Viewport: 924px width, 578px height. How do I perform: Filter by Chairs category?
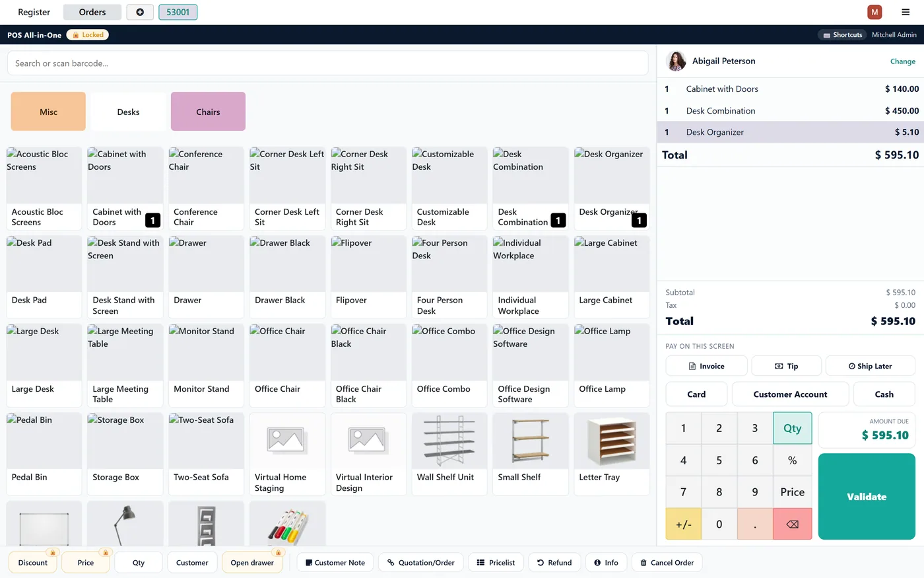[x=208, y=112]
